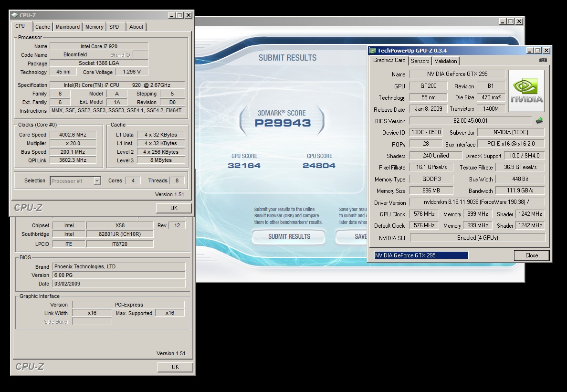Click the CPU SCORE value 24804
This screenshot has width=567, height=392.
[x=319, y=166]
